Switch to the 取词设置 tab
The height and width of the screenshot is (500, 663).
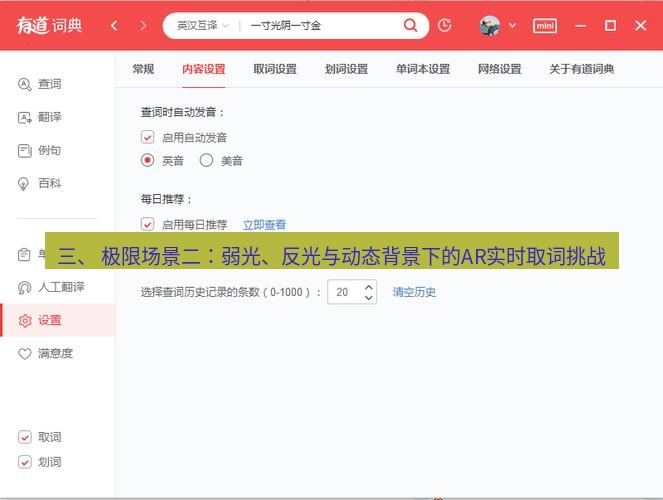pyautogui.click(x=275, y=69)
